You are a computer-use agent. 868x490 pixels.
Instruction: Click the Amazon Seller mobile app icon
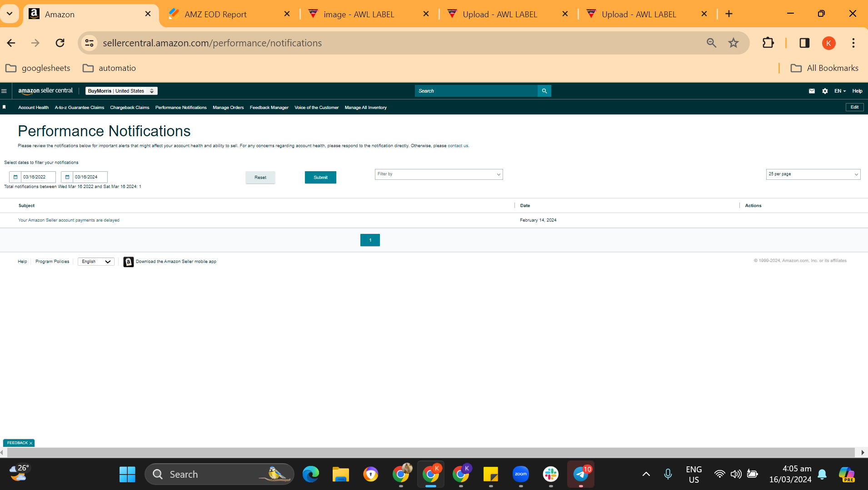click(129, 262)
